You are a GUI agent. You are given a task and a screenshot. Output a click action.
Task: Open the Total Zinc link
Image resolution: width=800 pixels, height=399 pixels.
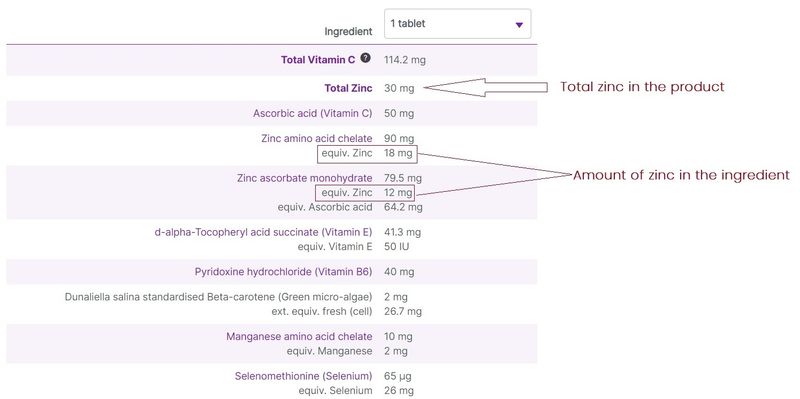(x=348, y=88)
